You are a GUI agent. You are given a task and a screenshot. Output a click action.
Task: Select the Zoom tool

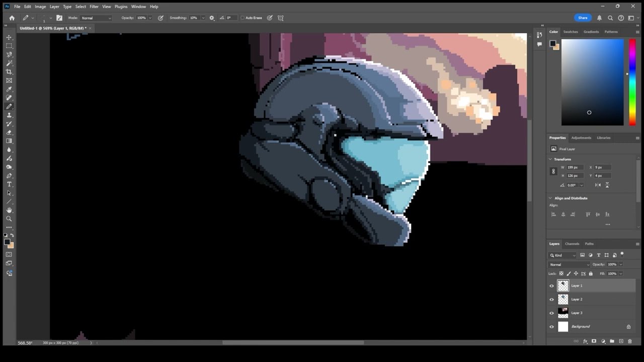[9, 219]
